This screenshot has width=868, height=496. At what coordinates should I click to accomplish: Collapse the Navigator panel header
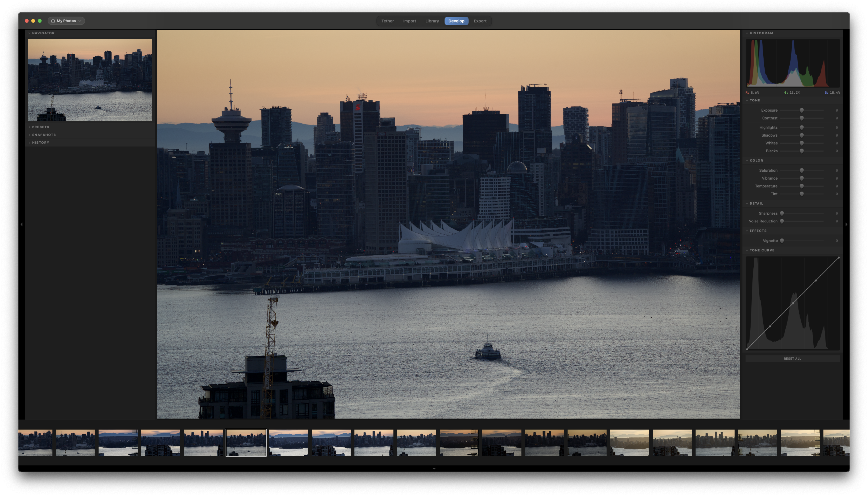tap(43, 33)
